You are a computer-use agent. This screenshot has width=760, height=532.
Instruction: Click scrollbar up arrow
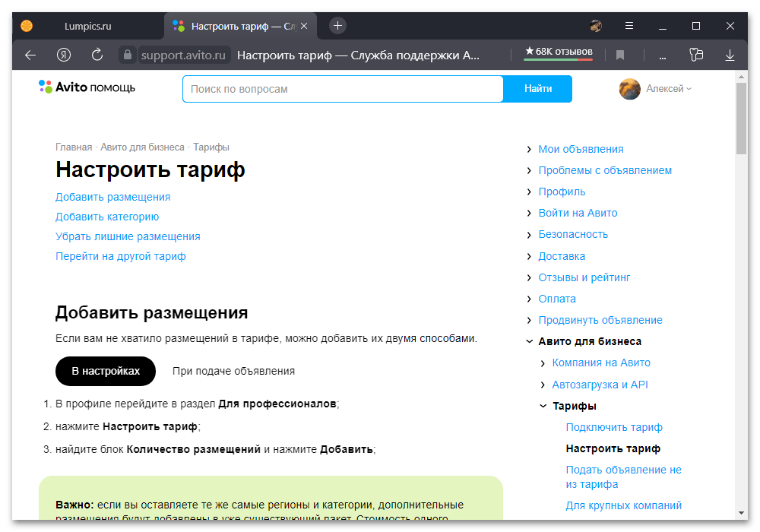click(741, 77)
